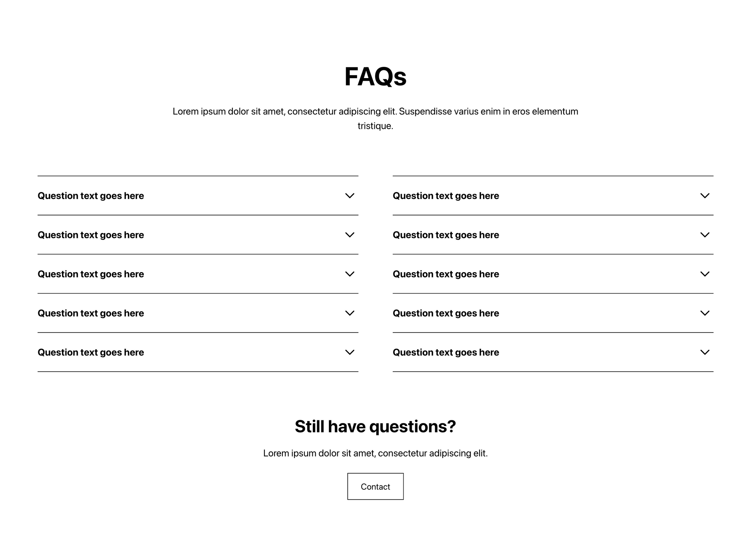Click the chevron icon of the first left-column question
The width and height of the screenshot is (751, 560).
350,196
